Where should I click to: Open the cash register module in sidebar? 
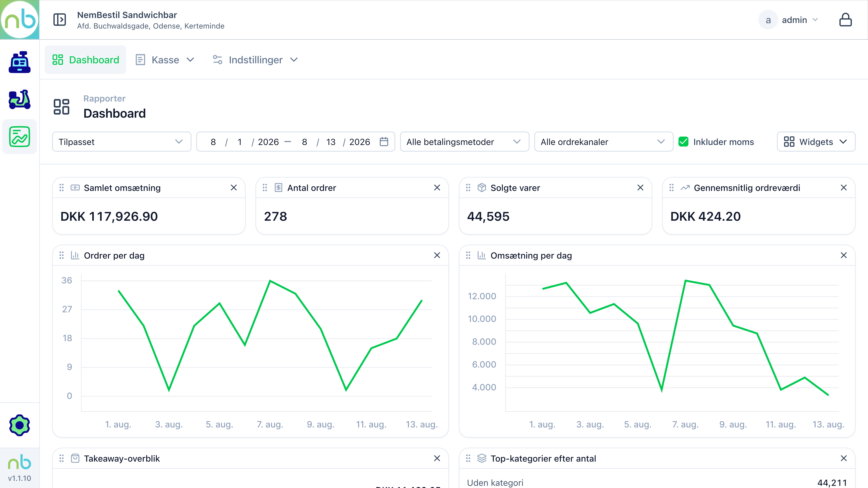click(x=20, y=62)
